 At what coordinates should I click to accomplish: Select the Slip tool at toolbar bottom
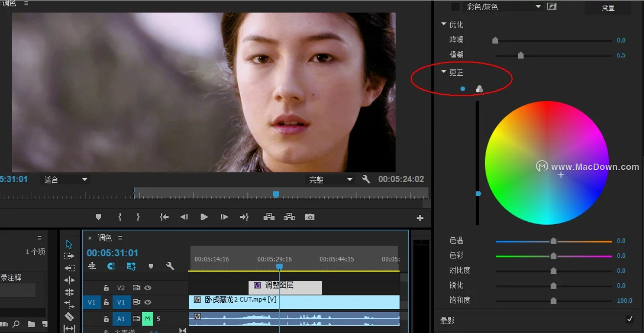pos(69,328)
